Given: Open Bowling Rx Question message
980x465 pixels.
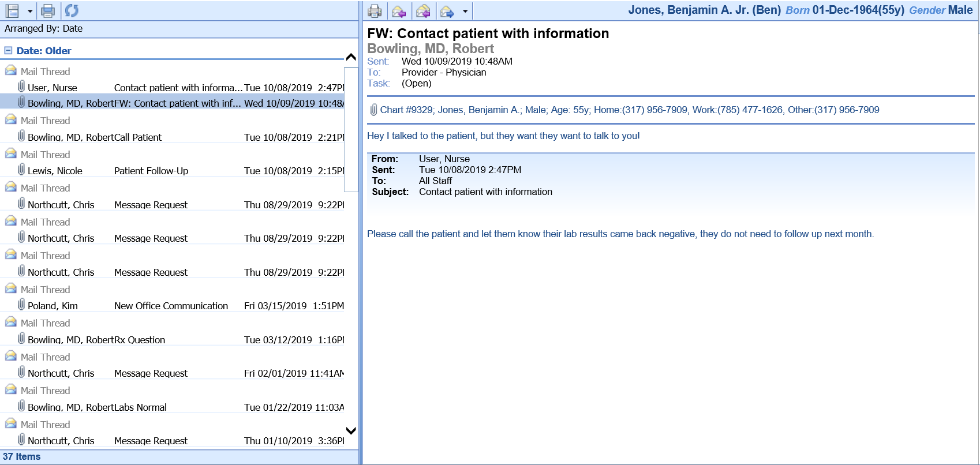Looking at the screenshot, I should [x=173, y=340].
